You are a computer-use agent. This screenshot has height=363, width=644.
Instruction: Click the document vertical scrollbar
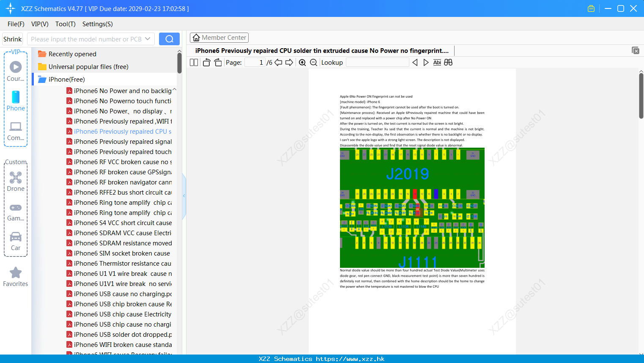click(x=641, y=96)
